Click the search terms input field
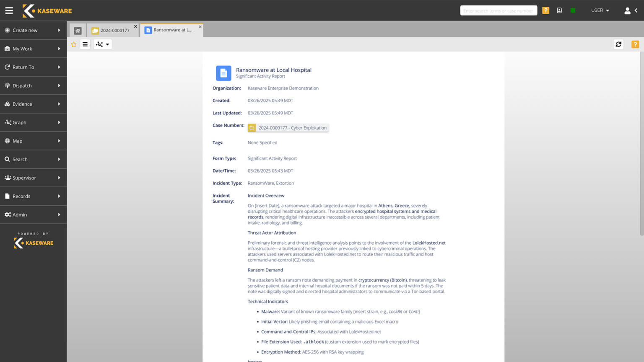 pyautogui.click(x=498, y=10)
